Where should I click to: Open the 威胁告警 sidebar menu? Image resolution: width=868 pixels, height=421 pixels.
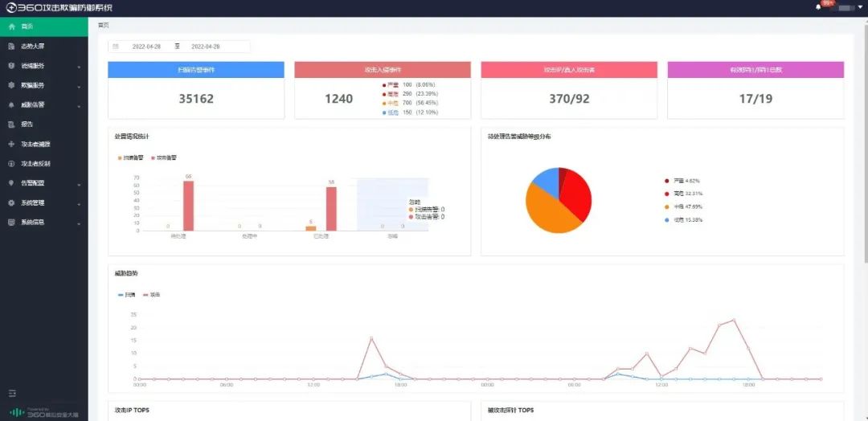(33, 105)
